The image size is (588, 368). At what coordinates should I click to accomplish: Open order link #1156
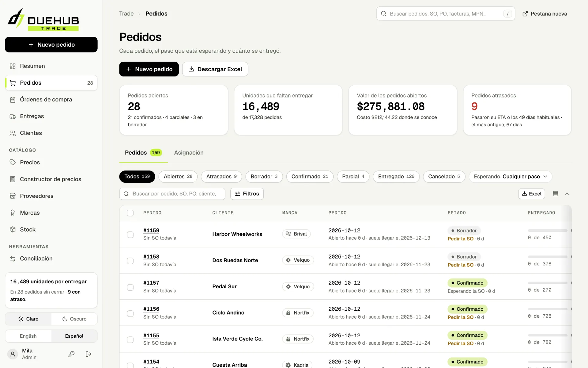(x=151, y=309)
